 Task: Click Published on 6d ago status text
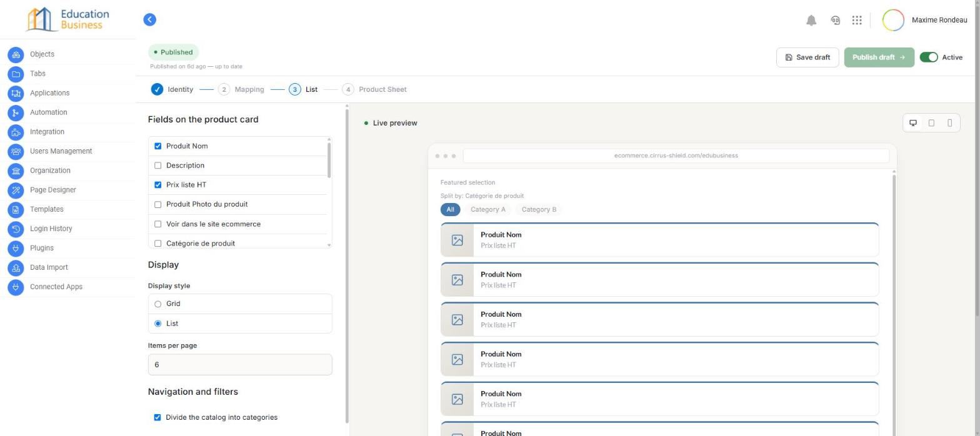coord(196,66)
